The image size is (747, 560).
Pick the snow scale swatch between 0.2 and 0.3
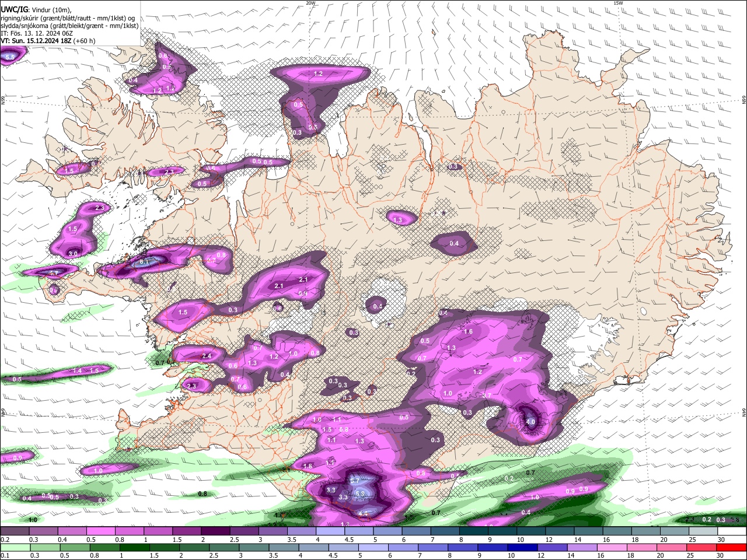(15, 531)
